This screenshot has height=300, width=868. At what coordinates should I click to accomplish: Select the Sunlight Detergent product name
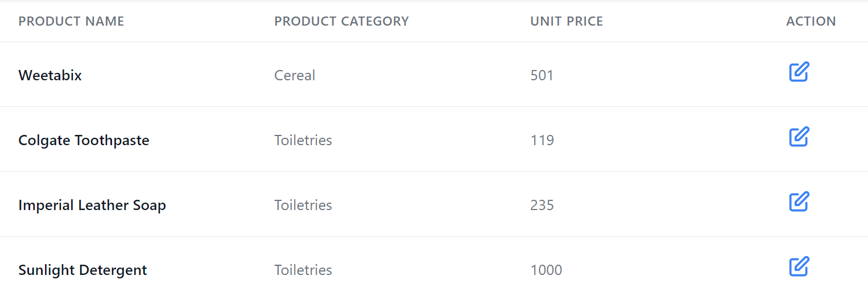point(82,270)
